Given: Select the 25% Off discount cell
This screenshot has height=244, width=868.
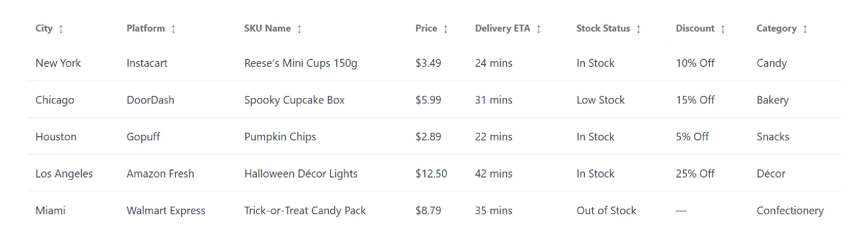Looking at the screenshot, I should (695, 174).
